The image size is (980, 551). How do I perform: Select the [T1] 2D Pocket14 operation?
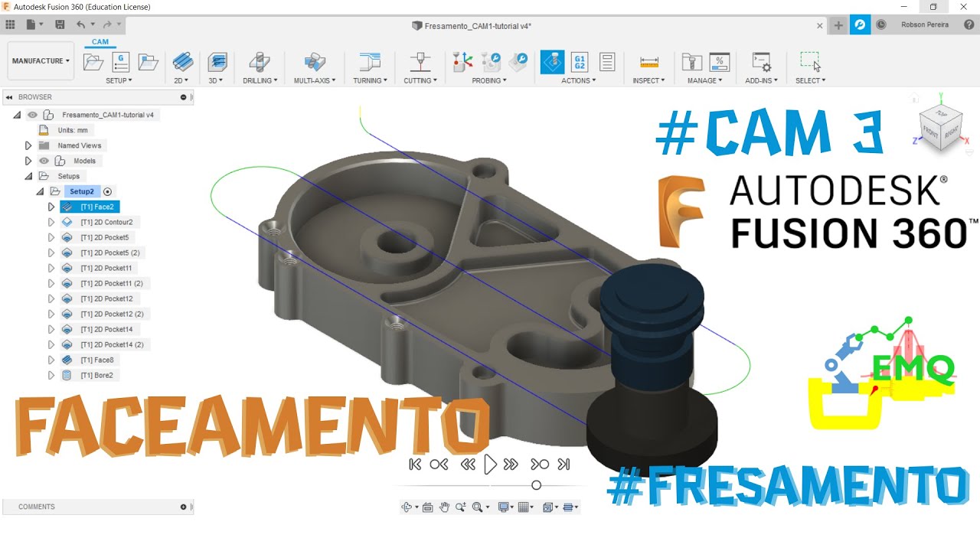107,329
